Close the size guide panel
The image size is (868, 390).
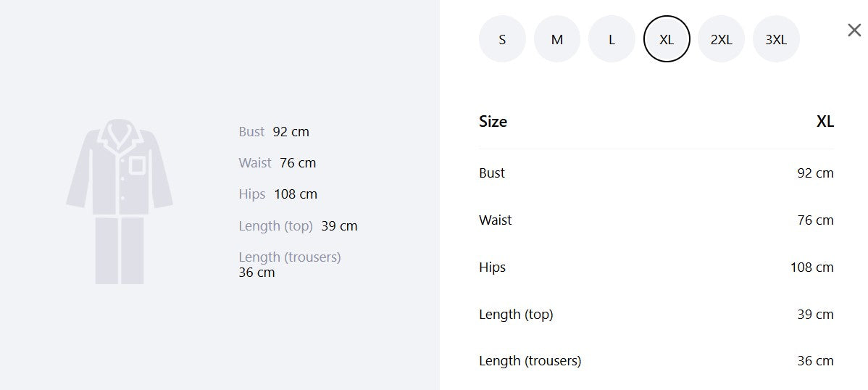click(x=854, y=30)
